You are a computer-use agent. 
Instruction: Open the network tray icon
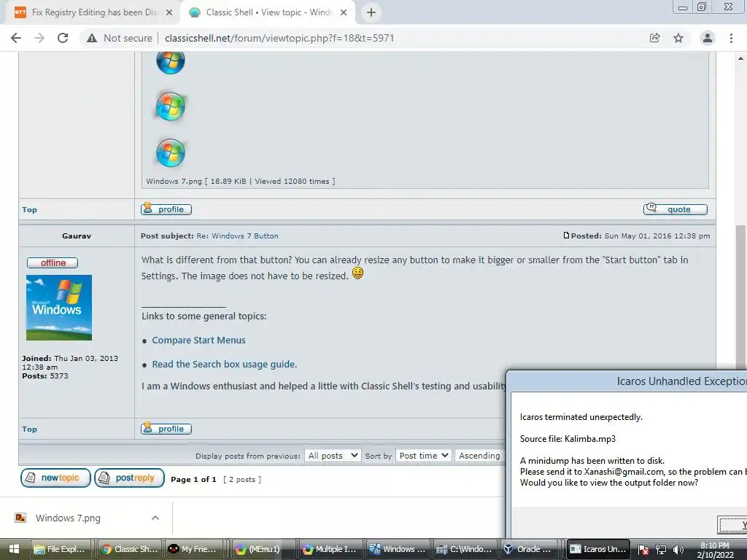(661, 550)
